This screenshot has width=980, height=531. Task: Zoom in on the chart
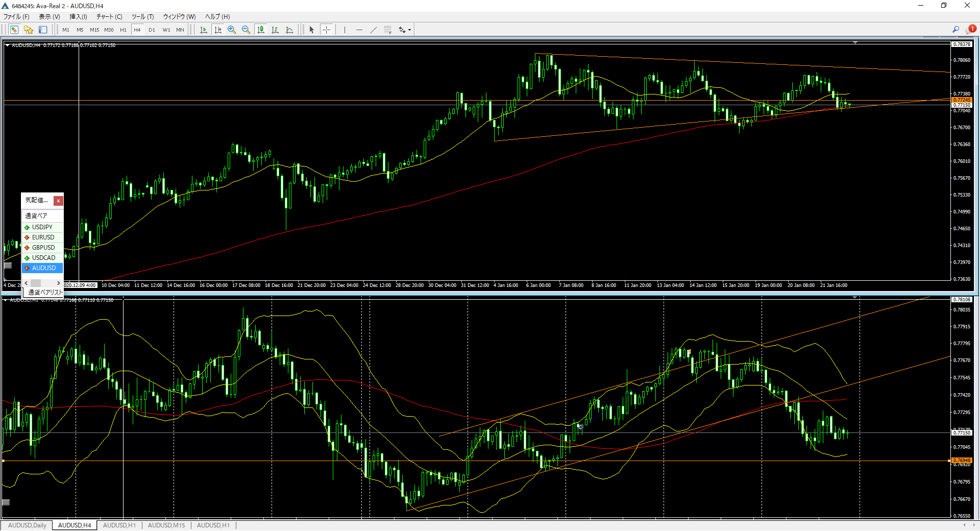[x=232, y=30]
